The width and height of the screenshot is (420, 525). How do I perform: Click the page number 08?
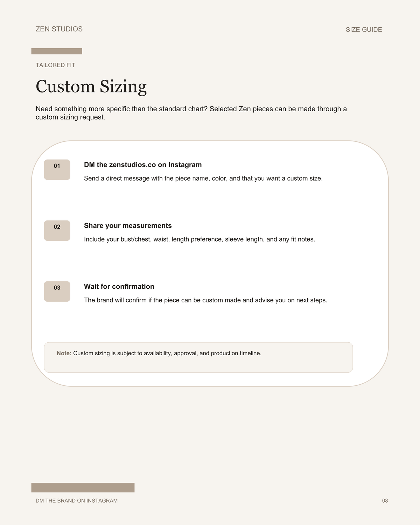click(385, 501)
